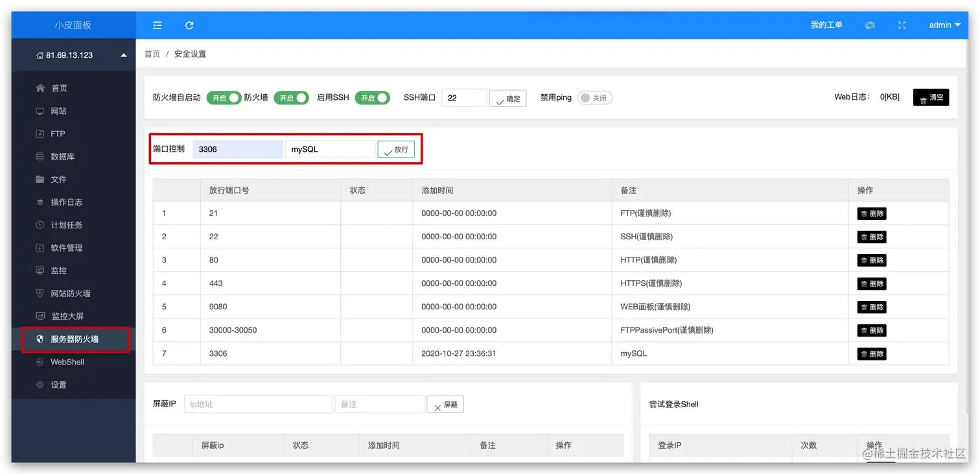Click the trash icon beside 清空

click(924, 101)
